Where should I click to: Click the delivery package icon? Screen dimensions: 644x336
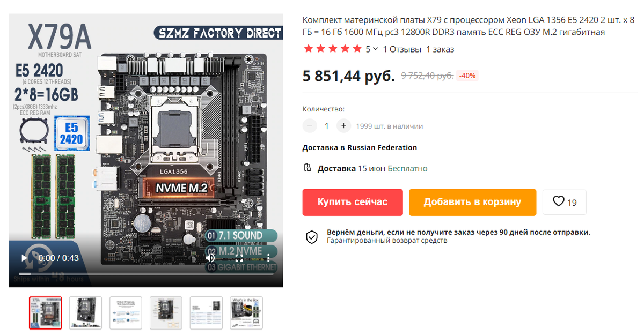308,168
